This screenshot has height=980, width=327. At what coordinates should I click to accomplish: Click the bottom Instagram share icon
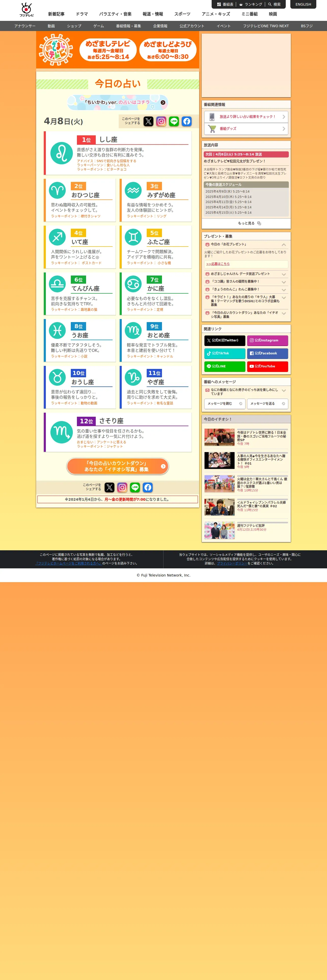[122, 487]
